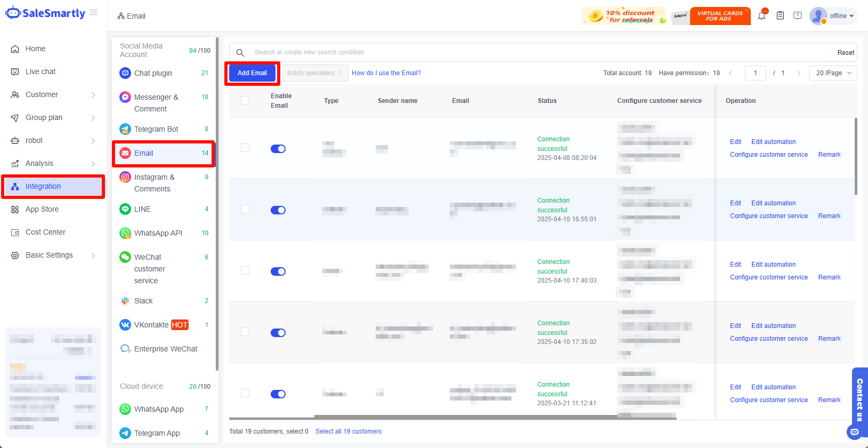Image resolution: width=868 pixels, height=448 pixels.
Task: Click the Slack channel icon
Action: (x=125, y=301)
